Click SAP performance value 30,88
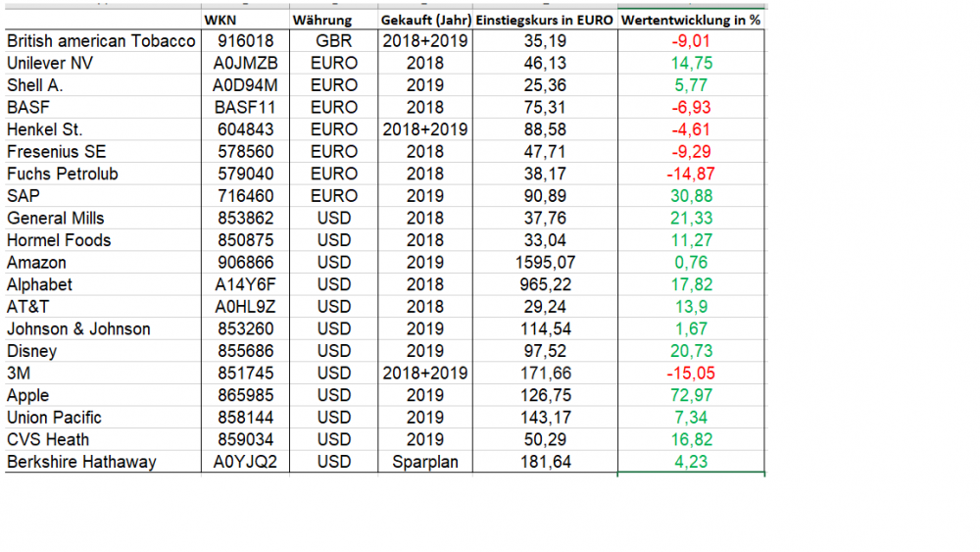The image size is (980, 552). 692,196
